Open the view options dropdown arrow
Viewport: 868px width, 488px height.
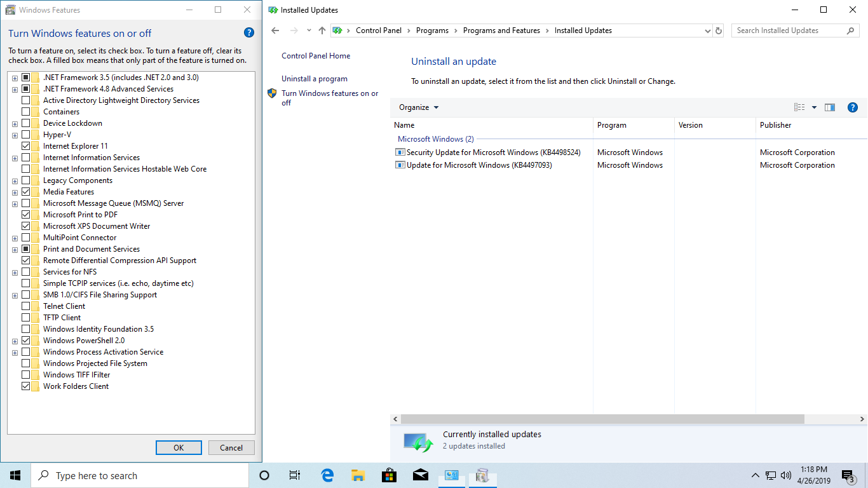coord(814,107)
